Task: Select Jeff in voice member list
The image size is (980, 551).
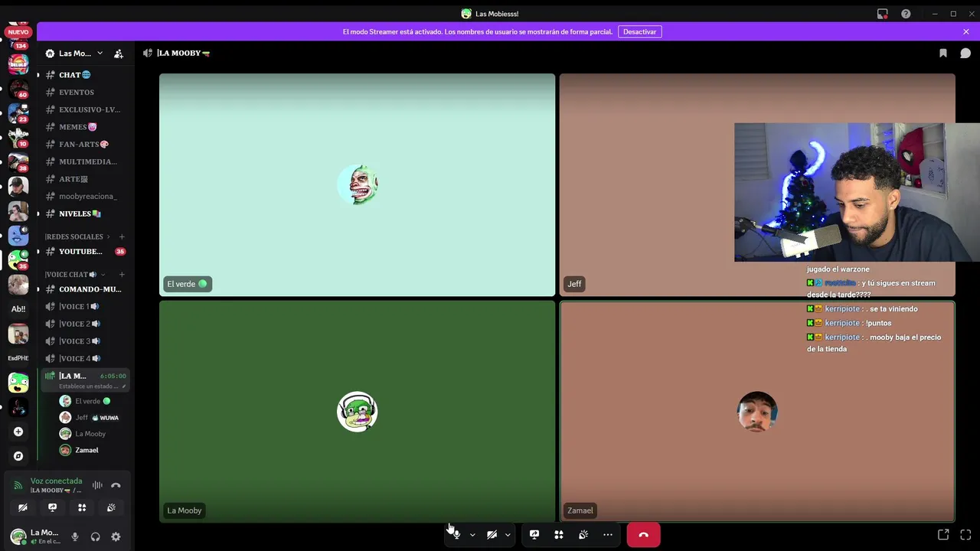Action: tap(93, 418)
